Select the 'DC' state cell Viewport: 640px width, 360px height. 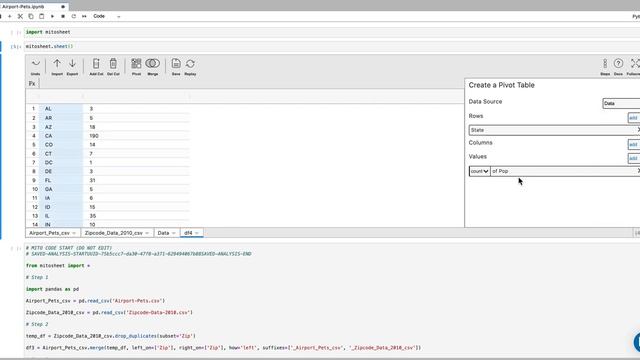(x=61, y=162)
